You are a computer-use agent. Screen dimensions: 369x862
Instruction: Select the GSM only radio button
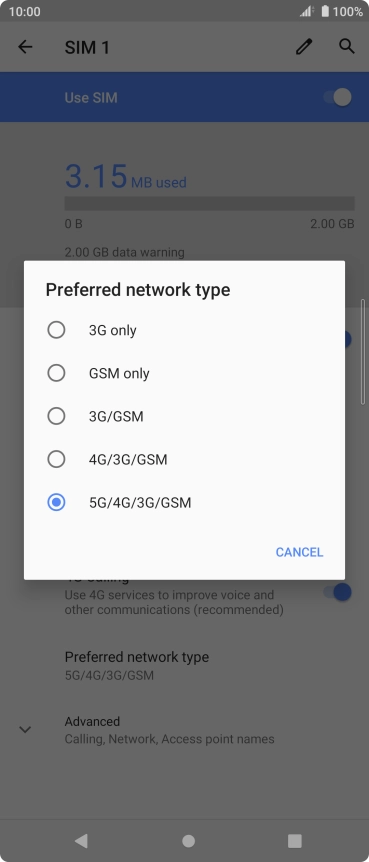[x=56, y=373]
